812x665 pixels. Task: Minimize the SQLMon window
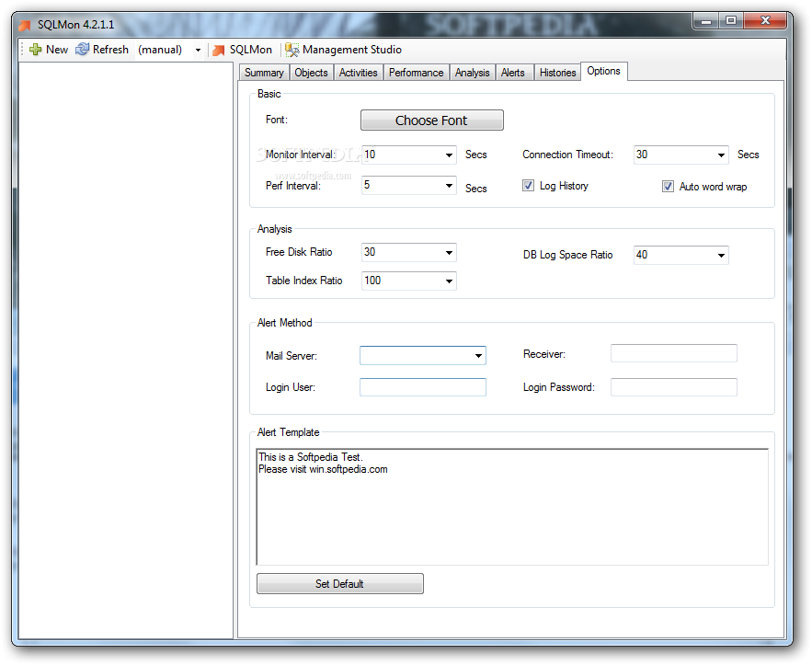coord(706,21)
